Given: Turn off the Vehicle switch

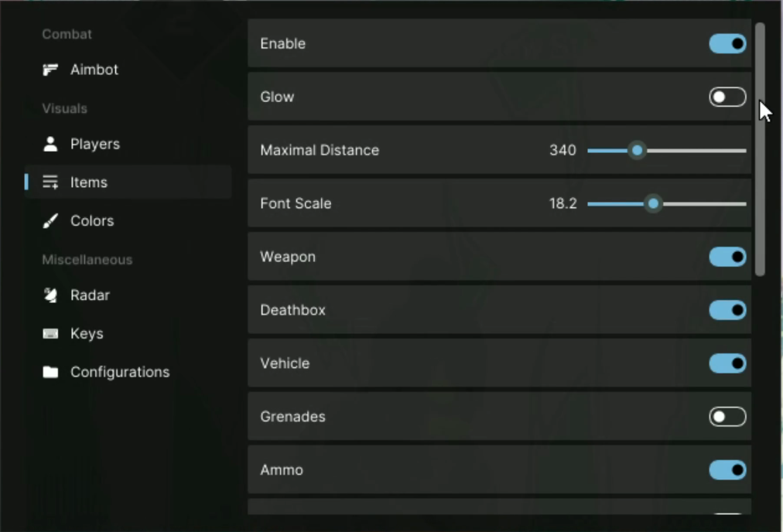Looking at the screenshot, I should tap(727, 363).
